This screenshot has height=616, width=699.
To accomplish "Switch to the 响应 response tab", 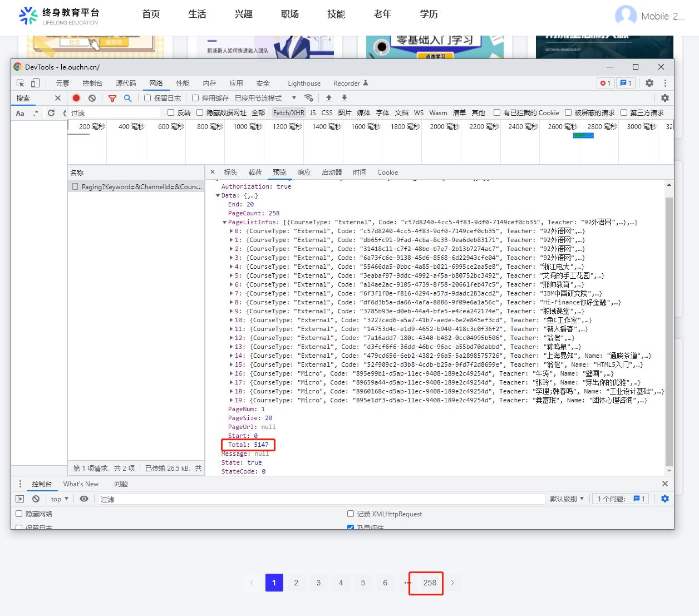I will pyautogui.click(x=304, y=172).
